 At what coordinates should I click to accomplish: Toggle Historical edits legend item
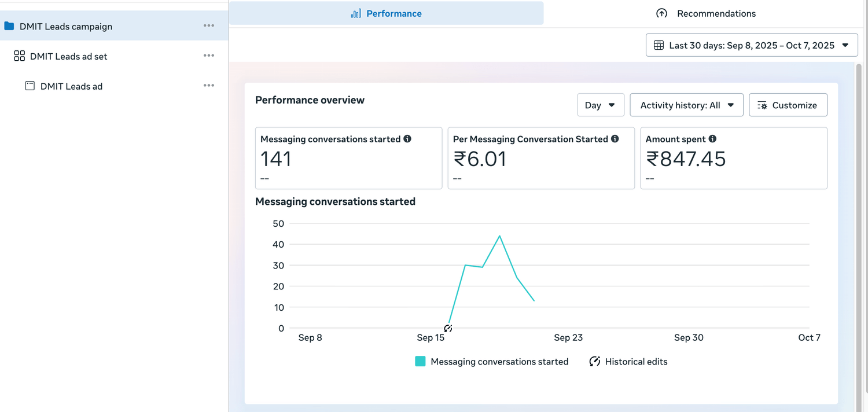click(628, 362)
